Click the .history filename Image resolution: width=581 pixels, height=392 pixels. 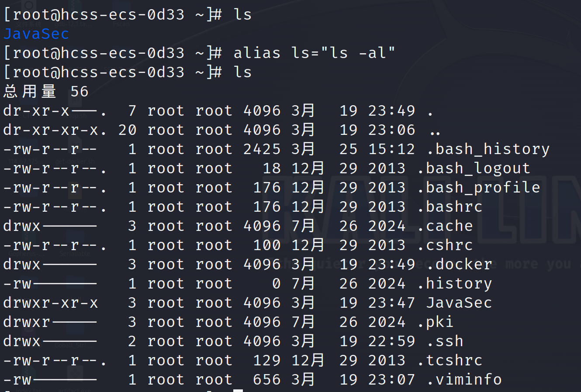coord(454,283)
